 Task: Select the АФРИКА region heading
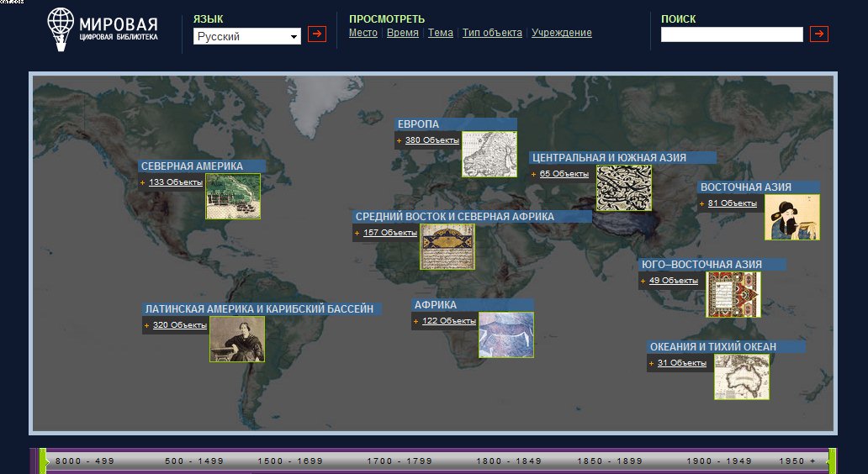[436, 305]
